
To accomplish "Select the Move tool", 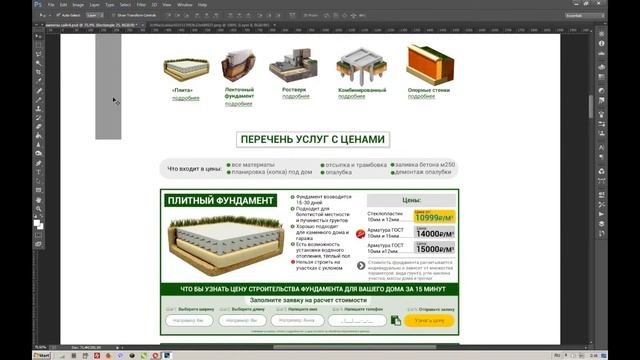I will [x=38, y=36].
